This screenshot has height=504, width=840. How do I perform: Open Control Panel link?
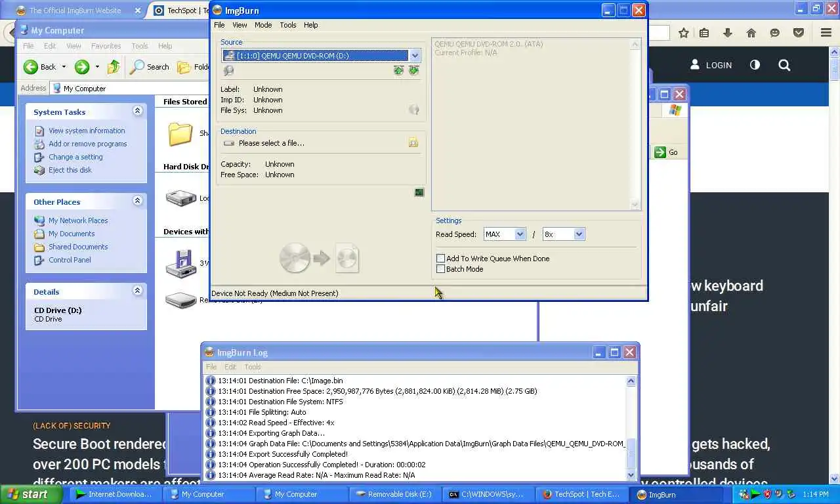[70, 260]
